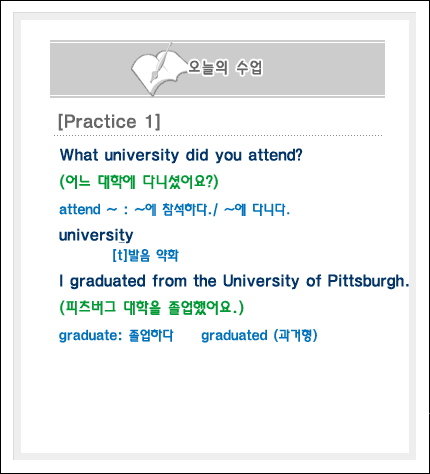Viewport: 430px width, 474px height.
Task: Click the dotted line under Practice 1
Action: (218, 136)
